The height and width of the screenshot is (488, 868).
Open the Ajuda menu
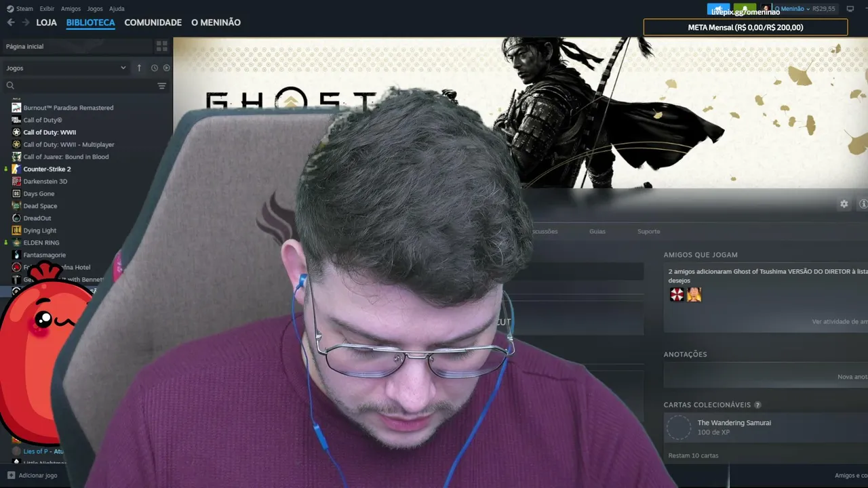pos(117,9)
